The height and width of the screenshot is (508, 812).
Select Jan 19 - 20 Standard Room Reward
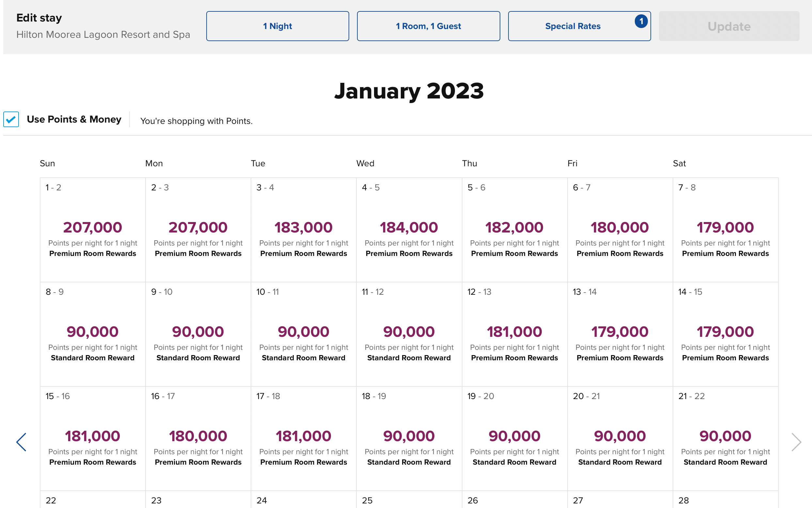coord(515,439)
